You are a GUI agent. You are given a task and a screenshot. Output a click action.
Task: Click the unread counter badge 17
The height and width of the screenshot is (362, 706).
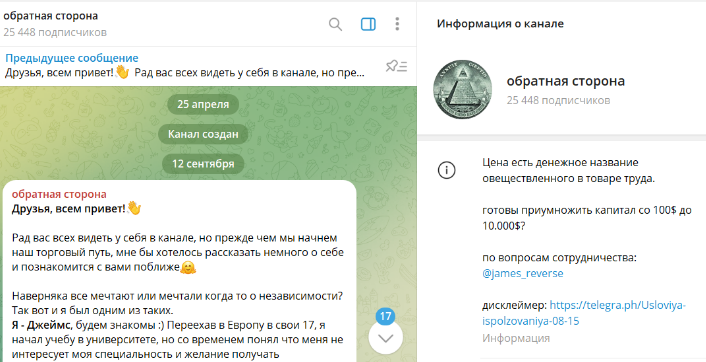[x=385, y=316]
